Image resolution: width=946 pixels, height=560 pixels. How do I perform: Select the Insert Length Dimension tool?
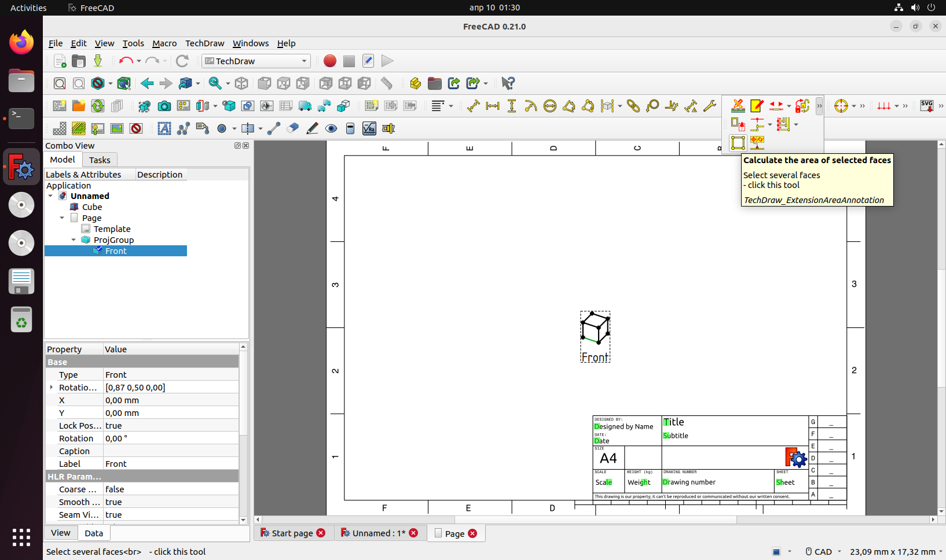[473, 106]
